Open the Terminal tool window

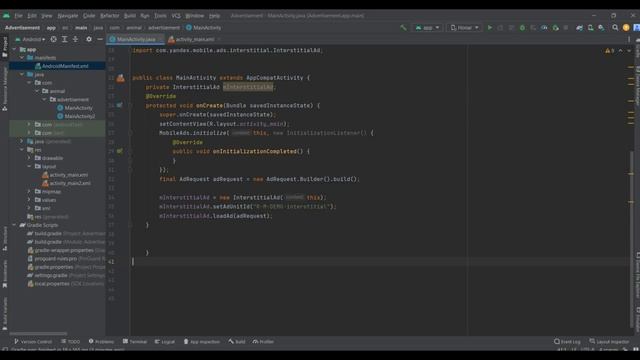point(135,342)
